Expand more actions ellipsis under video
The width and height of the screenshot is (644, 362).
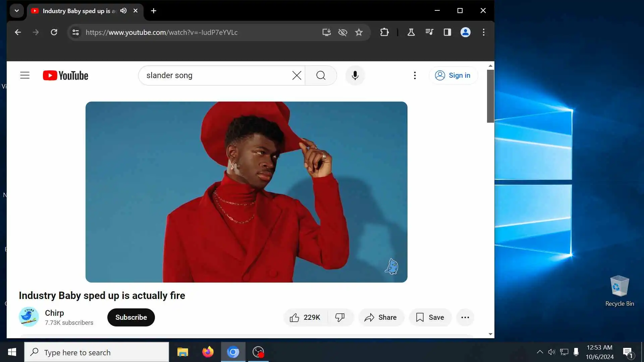coord(465,317)
